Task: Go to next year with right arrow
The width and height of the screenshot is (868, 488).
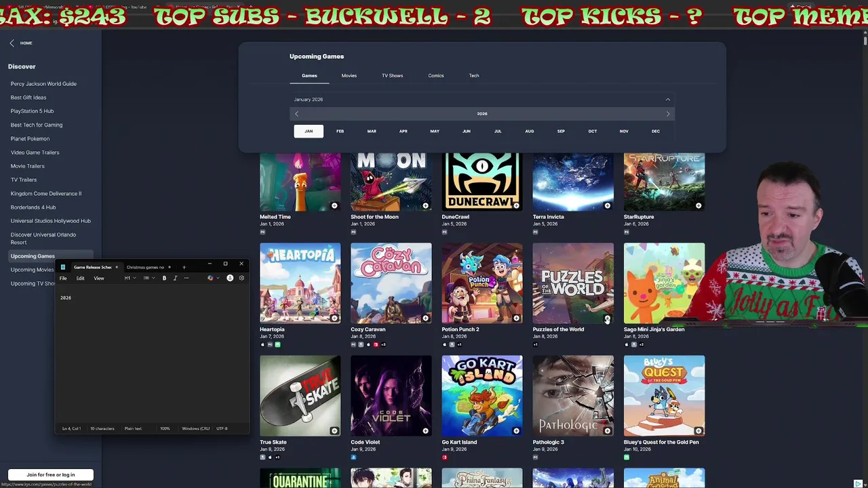Action: 668,114
